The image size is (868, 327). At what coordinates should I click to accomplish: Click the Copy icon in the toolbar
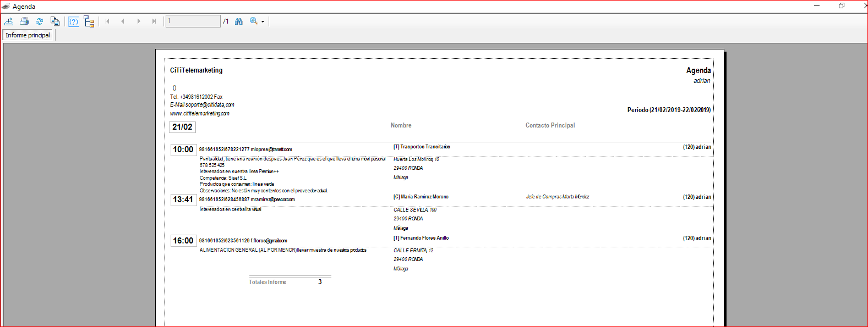(x=55, y=21)
